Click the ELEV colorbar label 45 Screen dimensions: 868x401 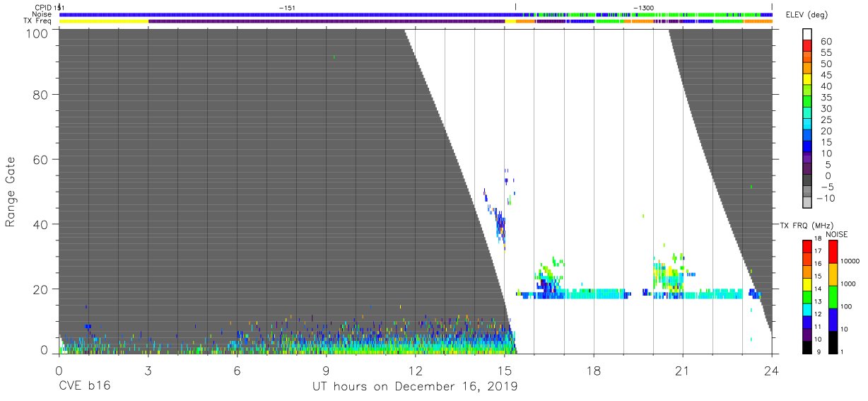(x=826, y=75)
